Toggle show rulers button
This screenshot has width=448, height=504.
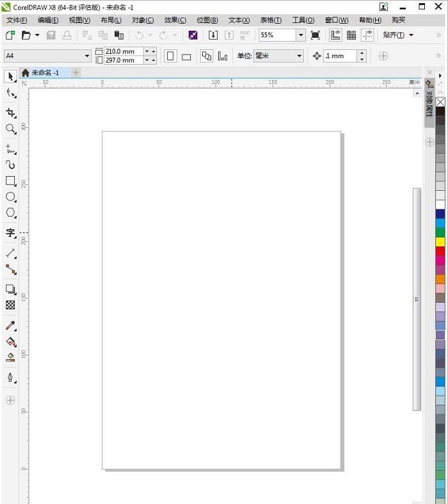click(335, 35)
